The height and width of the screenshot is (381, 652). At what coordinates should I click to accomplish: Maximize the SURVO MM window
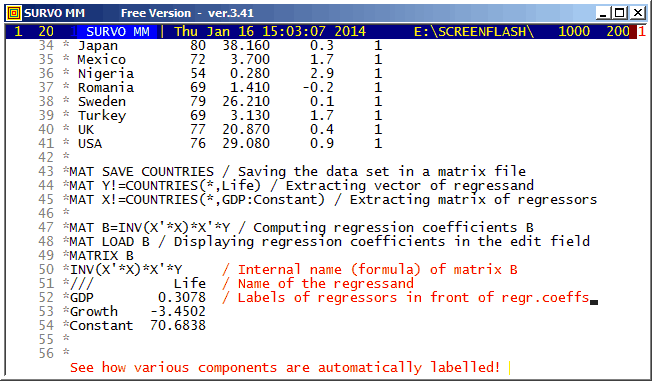click(x=620, y=13)
